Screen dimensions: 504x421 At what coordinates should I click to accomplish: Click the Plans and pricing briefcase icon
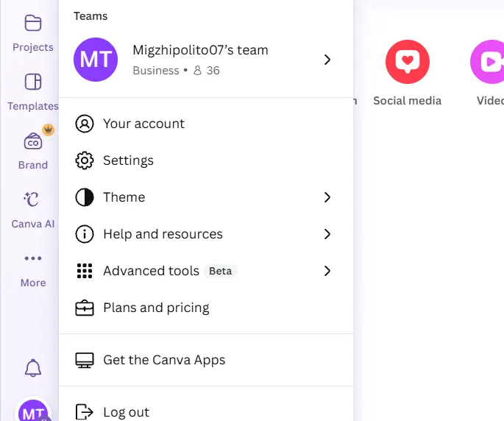tap(85, 308)
